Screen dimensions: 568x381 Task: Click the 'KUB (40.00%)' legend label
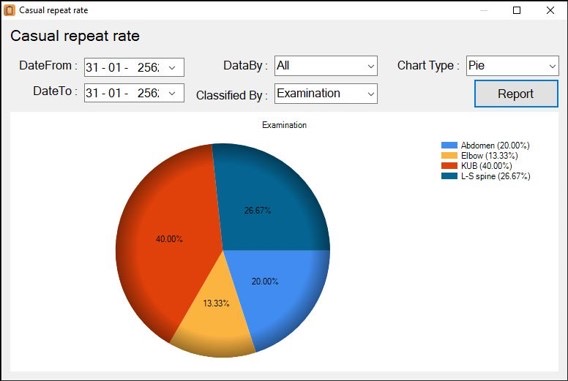point(486,166)
